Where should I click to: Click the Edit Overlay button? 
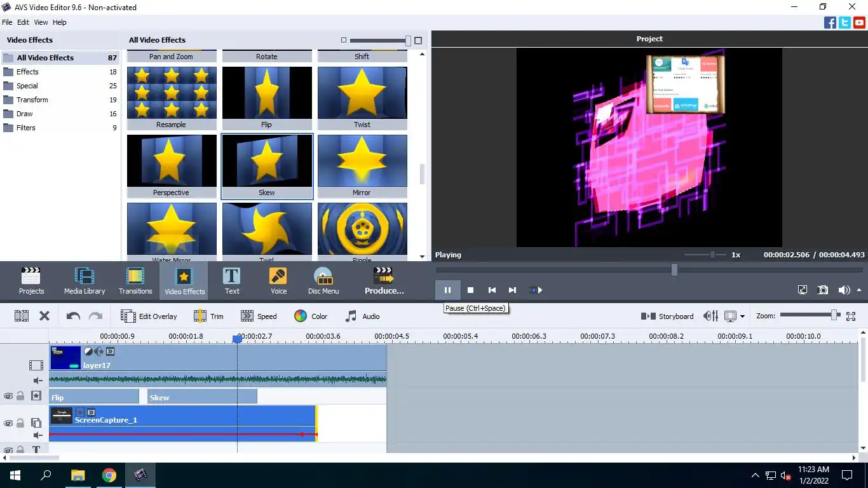149,316
